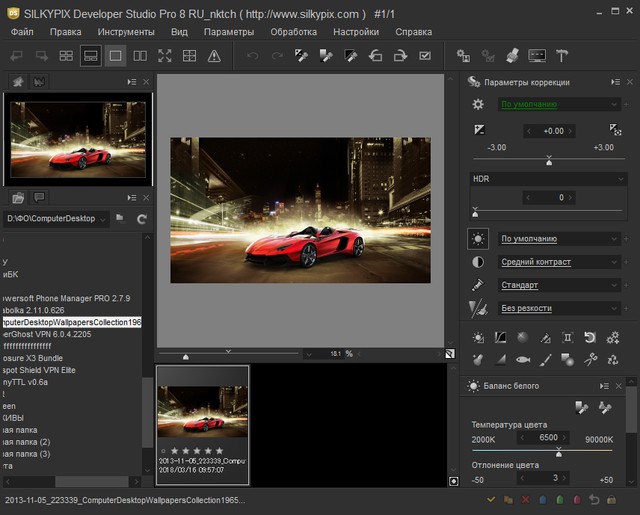Select the red car thumbnail in filmstrip
Screen dimensions: 640x515
click(203, 412)
